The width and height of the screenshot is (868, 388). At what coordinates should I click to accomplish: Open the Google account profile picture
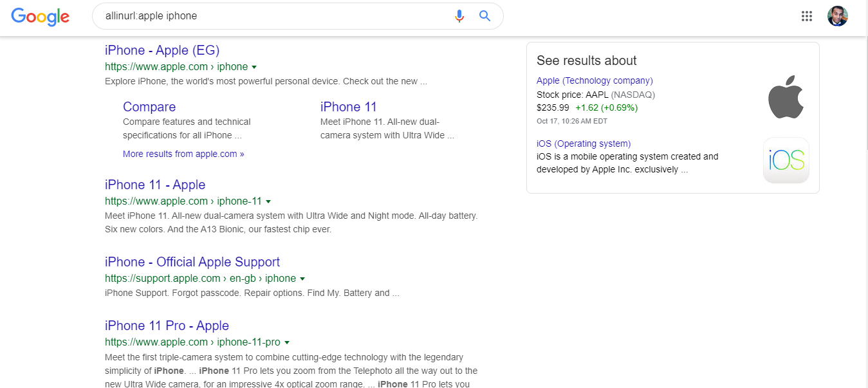point(837,17)
